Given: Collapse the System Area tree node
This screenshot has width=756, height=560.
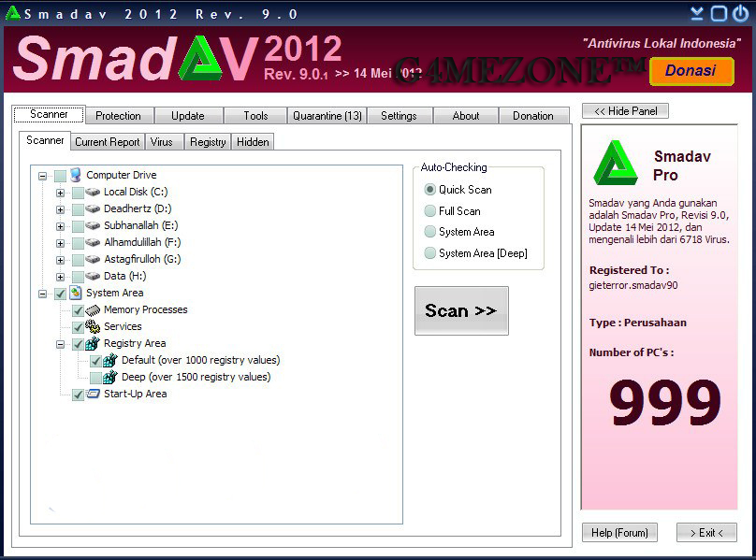Looking at the screenshot, I should tap(42, 294).
